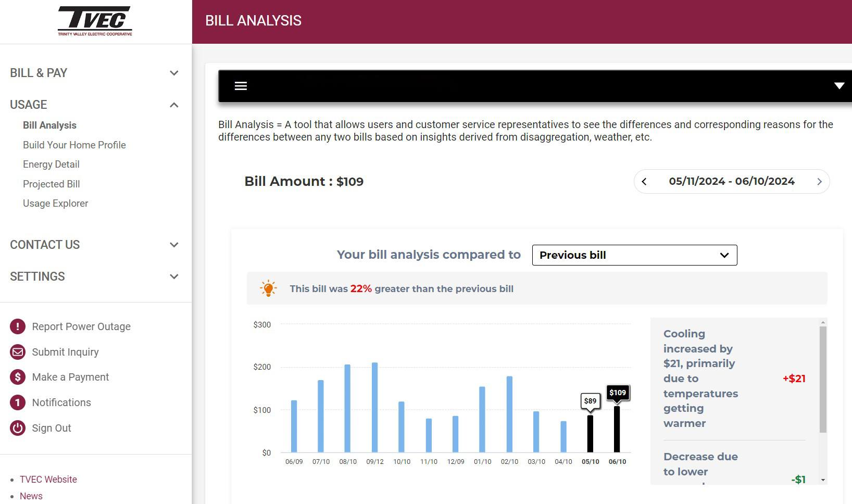This screenshot has height=504, width=852.
Task: Click the Make a Payment dollar icon
Action: [18, 377]
